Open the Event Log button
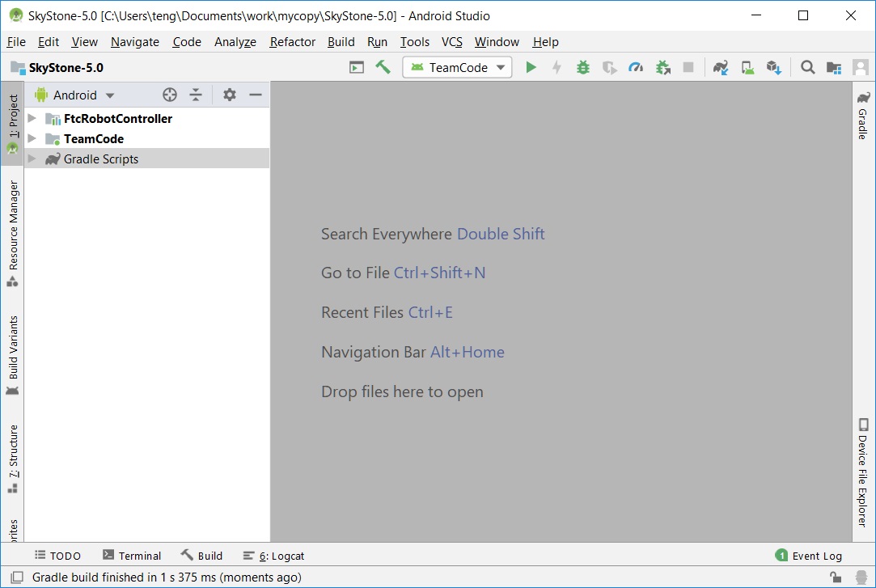 [x=808, y=556]
